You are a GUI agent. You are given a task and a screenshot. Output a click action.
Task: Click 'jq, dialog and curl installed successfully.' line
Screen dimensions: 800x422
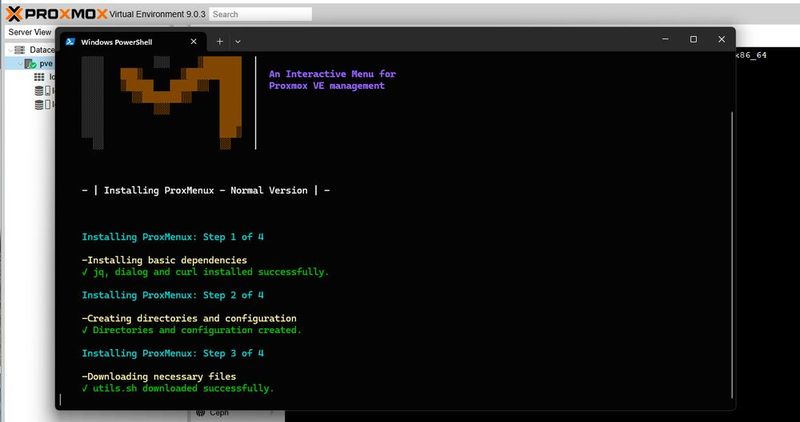(x=206, y=272)
